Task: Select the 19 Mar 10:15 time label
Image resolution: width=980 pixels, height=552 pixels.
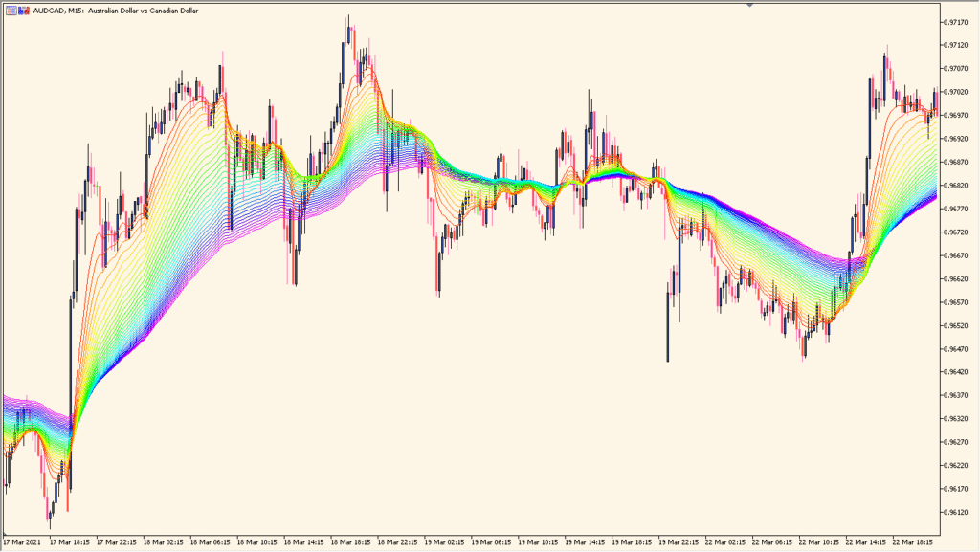Action: tap(538, 542)
